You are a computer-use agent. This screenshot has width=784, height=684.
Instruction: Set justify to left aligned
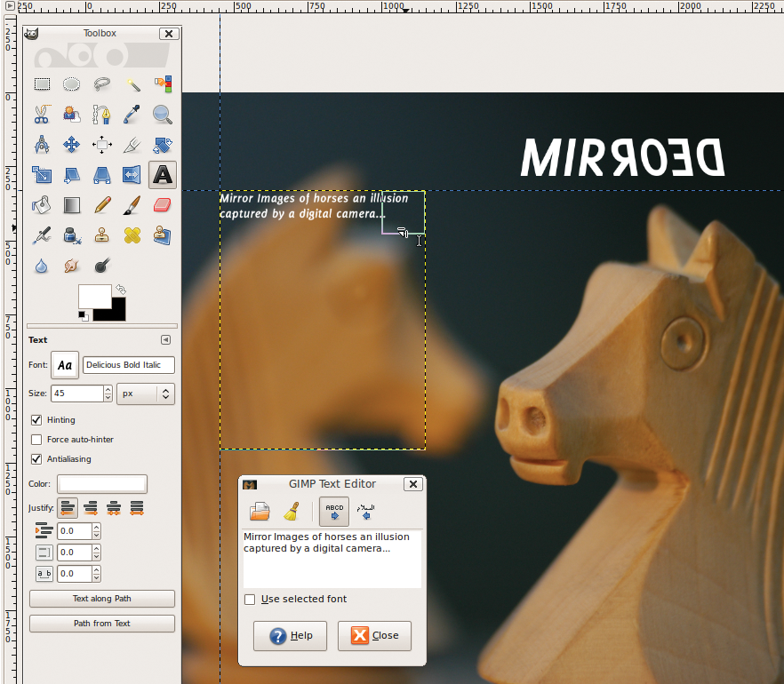pos(68,508)
